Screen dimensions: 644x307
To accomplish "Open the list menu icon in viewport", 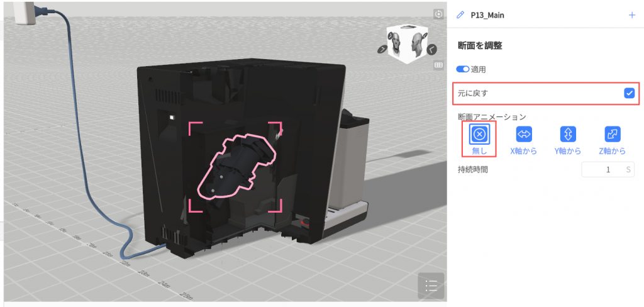I will [431, 286].
